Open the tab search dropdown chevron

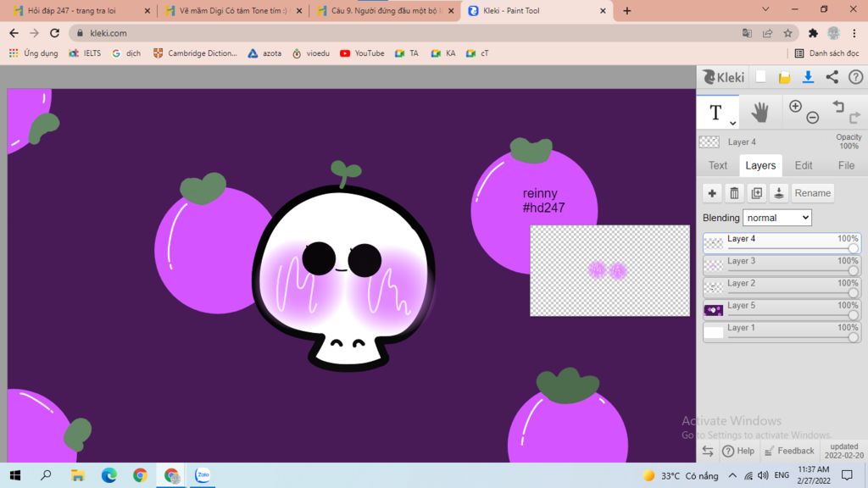[x=765, y=9]
